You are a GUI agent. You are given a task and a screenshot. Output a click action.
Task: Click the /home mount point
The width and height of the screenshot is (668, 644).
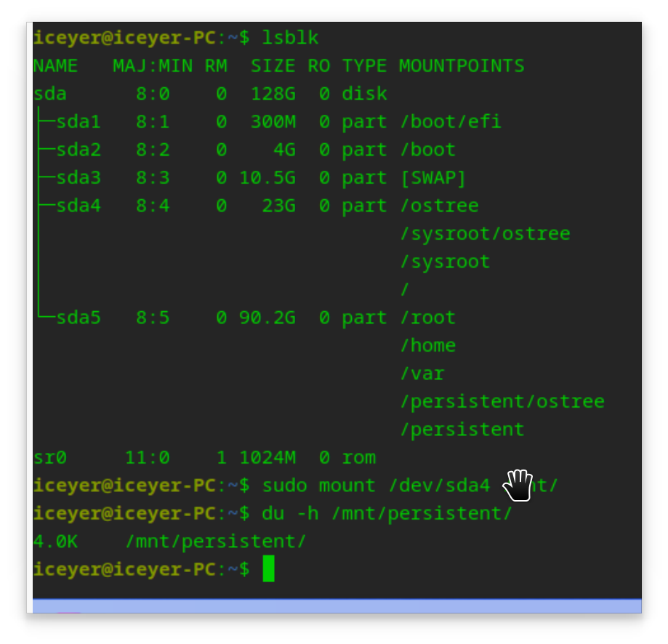pos(427,345)
